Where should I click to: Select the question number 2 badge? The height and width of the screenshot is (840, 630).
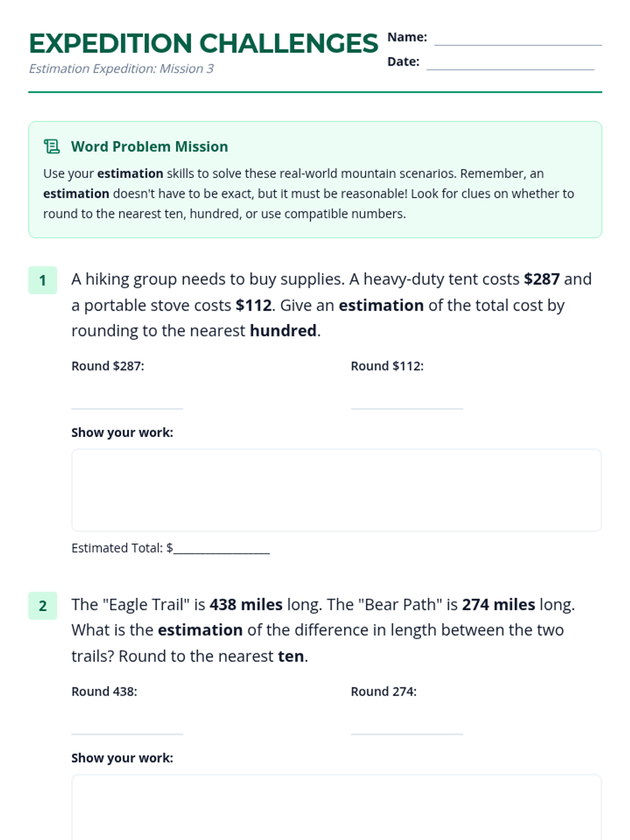tap(43, 606)
